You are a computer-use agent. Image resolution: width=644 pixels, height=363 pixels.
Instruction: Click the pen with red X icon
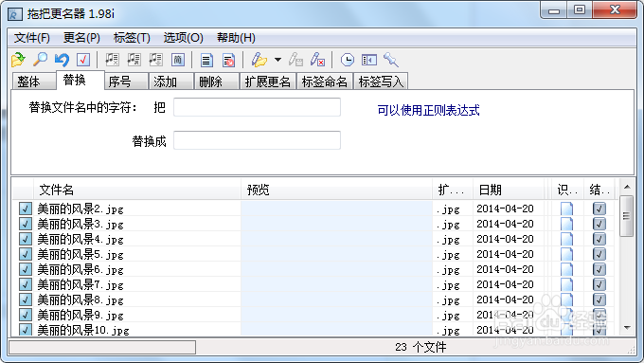coord(317,60)
